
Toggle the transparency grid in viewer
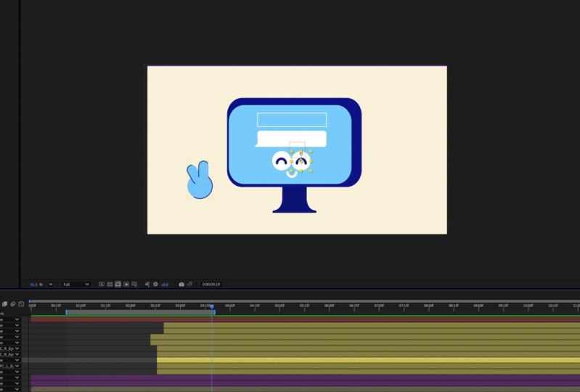(110, 285)
